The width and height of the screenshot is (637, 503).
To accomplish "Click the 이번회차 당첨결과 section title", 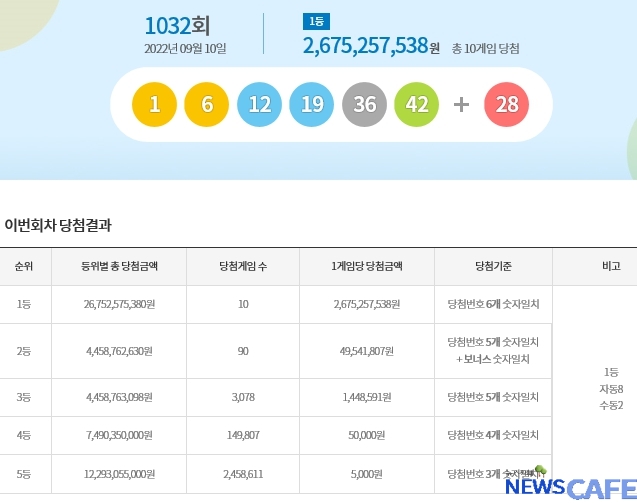I will click(x=58, y=225).
